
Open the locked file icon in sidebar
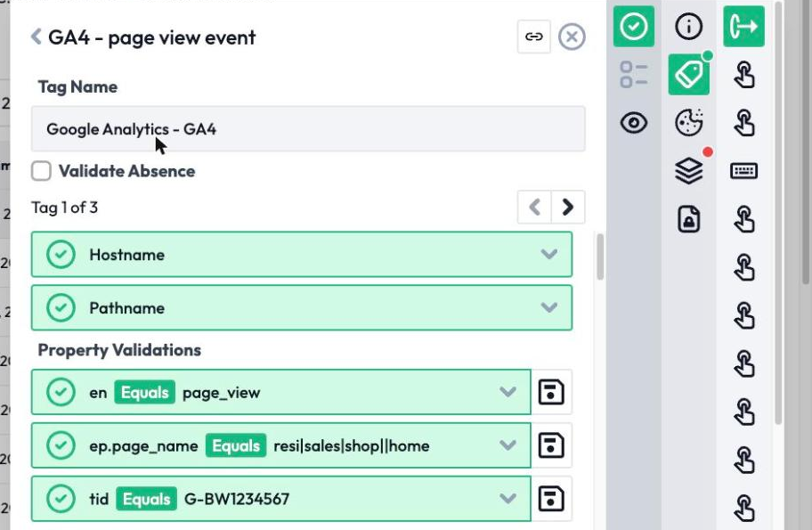coord(689,219)
